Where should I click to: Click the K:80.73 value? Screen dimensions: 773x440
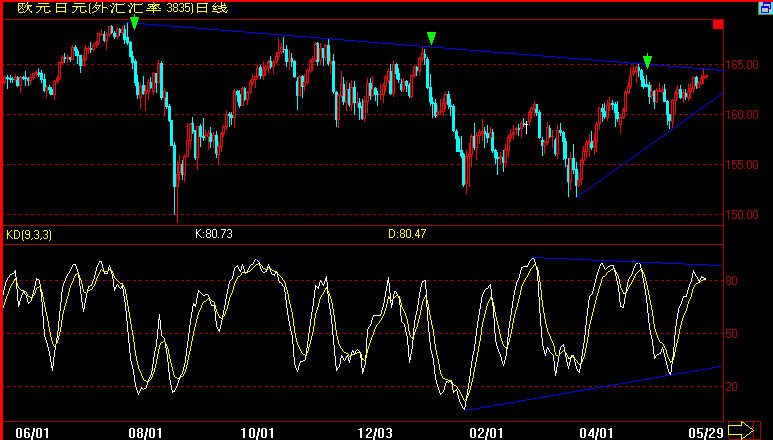213,234
